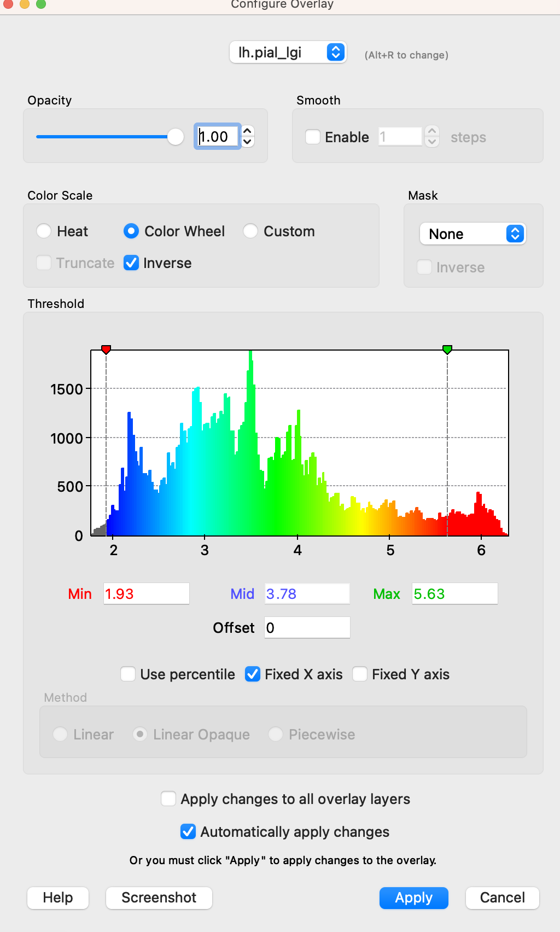Click the Screenshot button

159,898
